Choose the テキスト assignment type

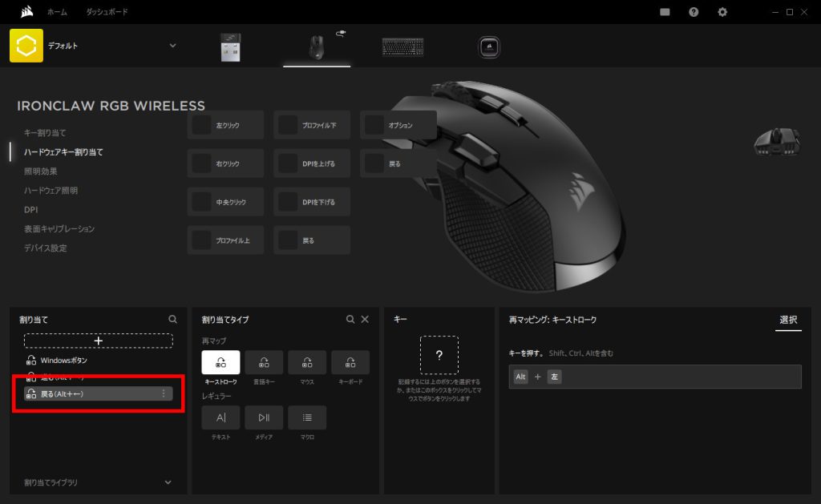[220, 417]
